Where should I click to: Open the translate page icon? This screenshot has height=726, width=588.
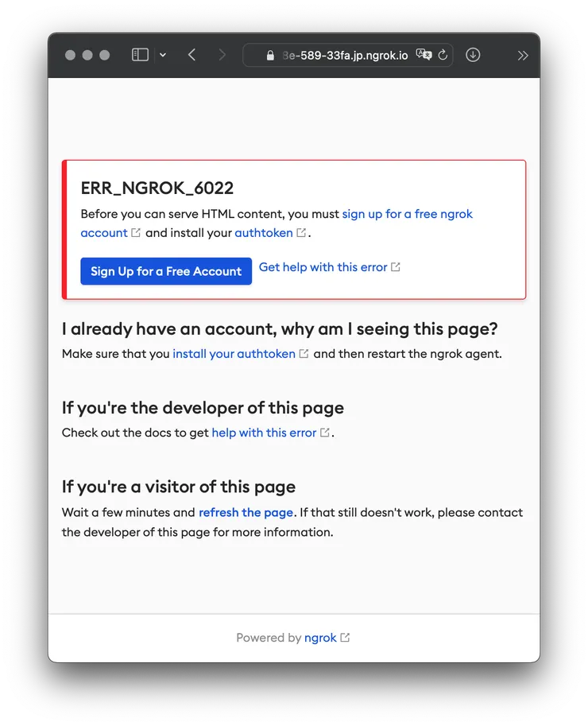pyautogui.click(x=424, y=55)
